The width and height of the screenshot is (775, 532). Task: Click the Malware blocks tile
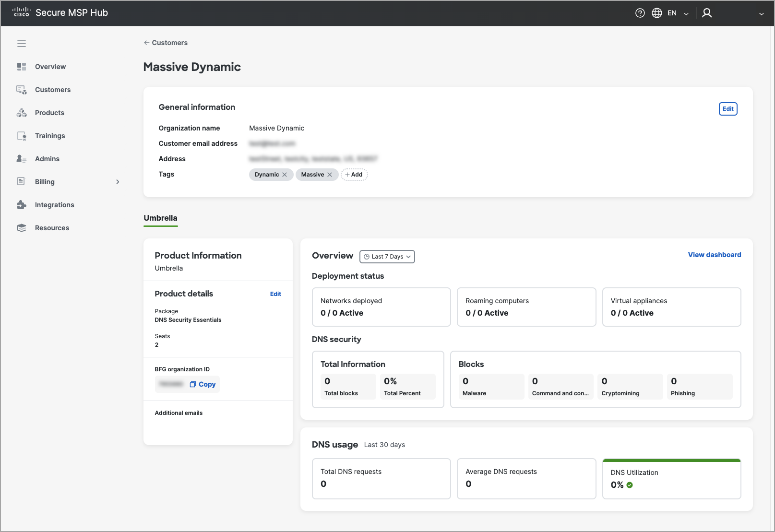tap(491, 387)
